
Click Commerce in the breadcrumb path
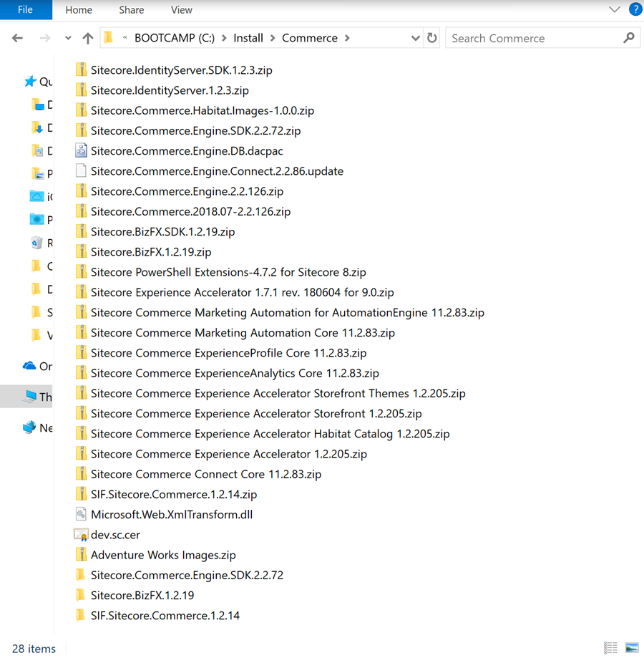[309, 38]
